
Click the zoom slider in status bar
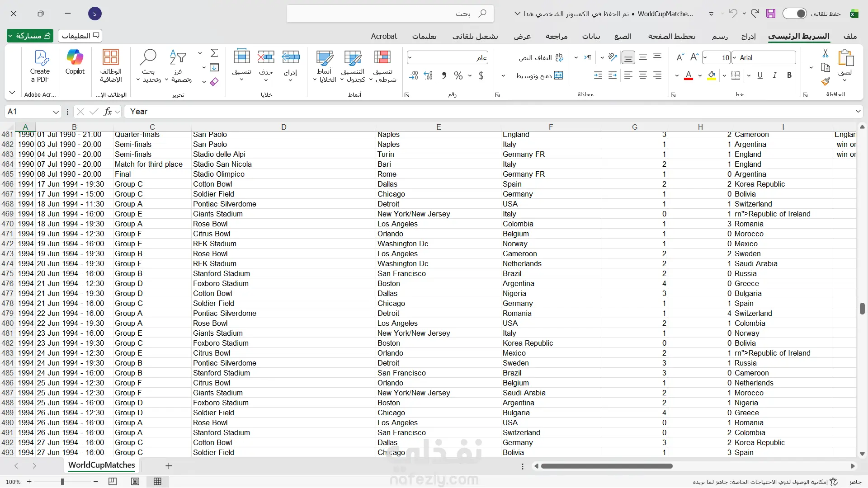(x=62, y=482)
